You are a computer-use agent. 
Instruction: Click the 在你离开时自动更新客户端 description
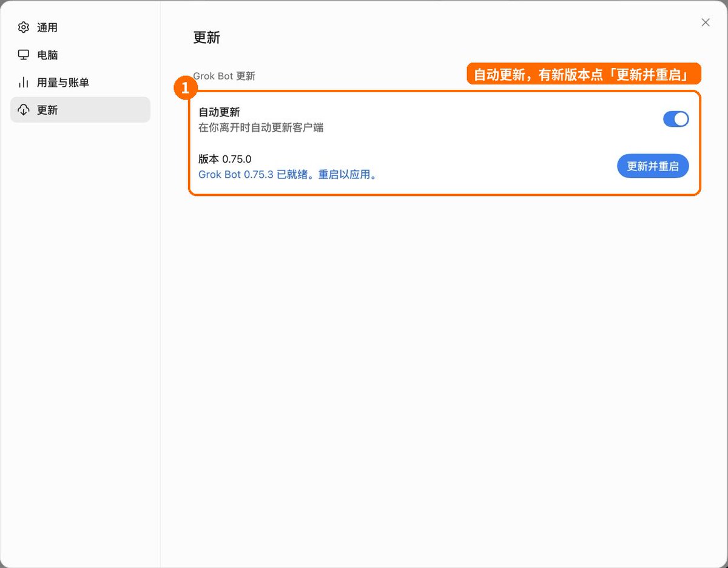click(x=261, y=128)
